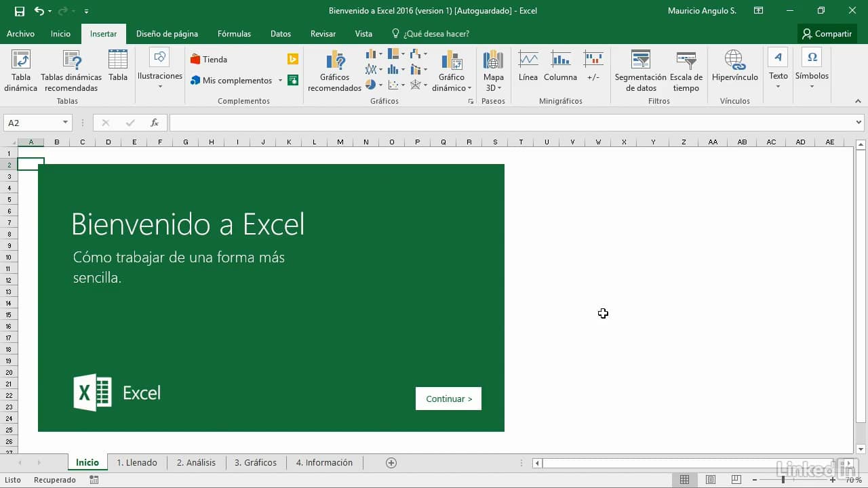Viewport: 868px width, 488px height.
Task: Click the insert function fx button
Action: (155, 123)
